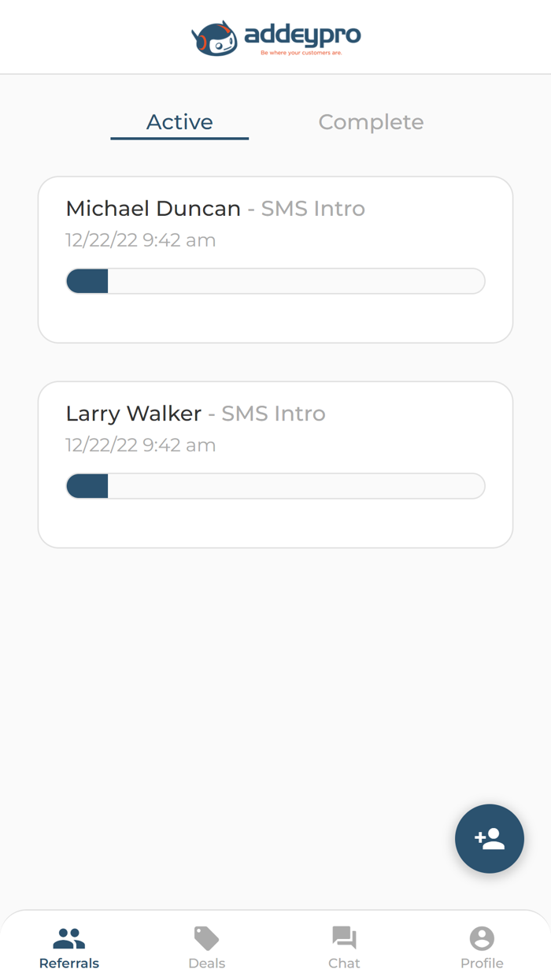The width and height of the screenshot is (551, 980).
Task: Click the person silhouette above Profile label
Action: 482,937
